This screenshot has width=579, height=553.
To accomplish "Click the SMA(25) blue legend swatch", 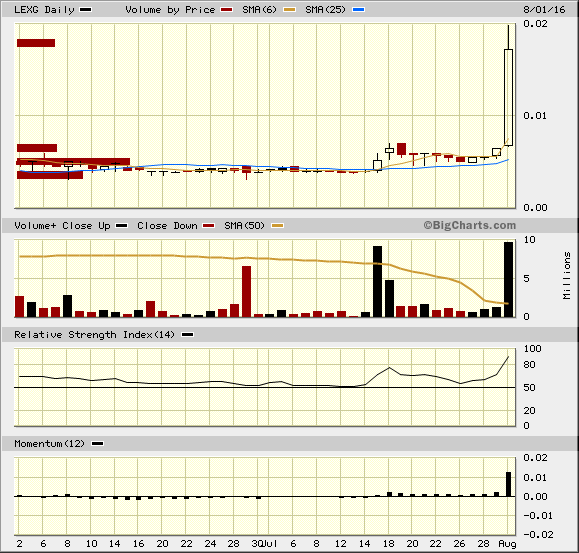I will (359, 10).
